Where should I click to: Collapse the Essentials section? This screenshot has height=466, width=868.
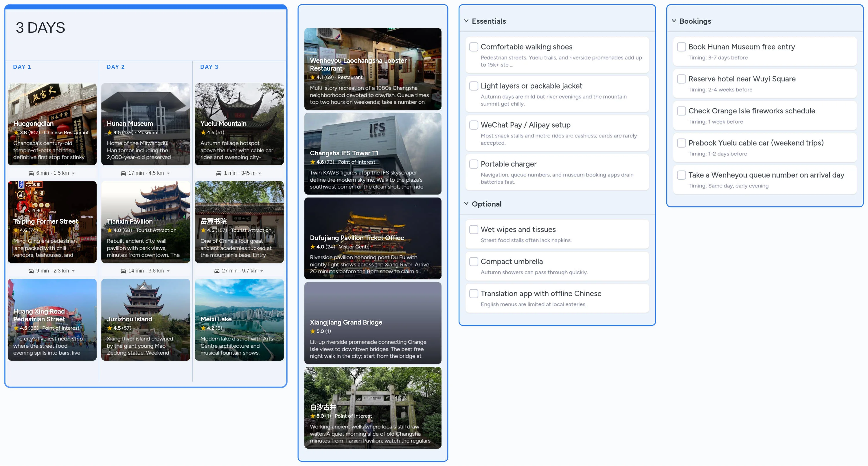point(466,21)
